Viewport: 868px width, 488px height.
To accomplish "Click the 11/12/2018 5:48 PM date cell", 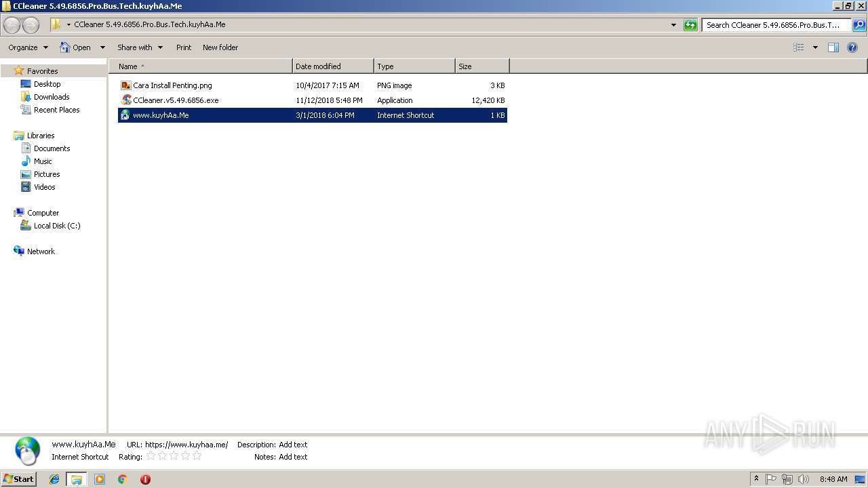I will pyautogui.click(x=329, y=100).
